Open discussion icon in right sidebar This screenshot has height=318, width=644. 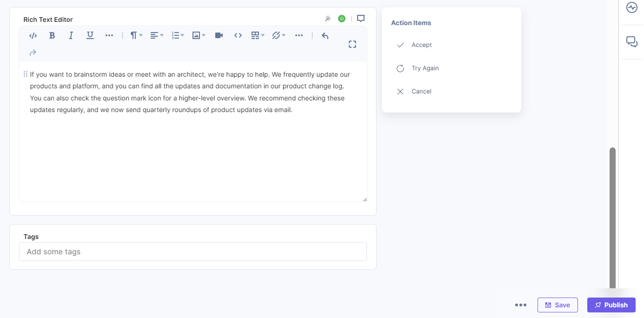(631, 42)
